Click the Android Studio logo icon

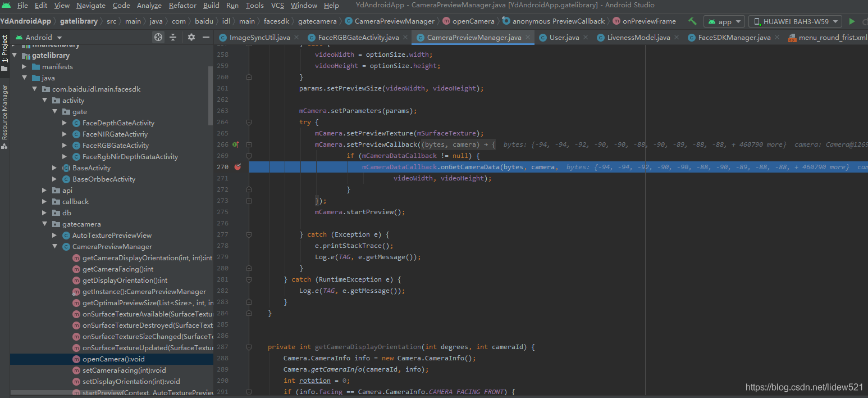click(6, 6)
